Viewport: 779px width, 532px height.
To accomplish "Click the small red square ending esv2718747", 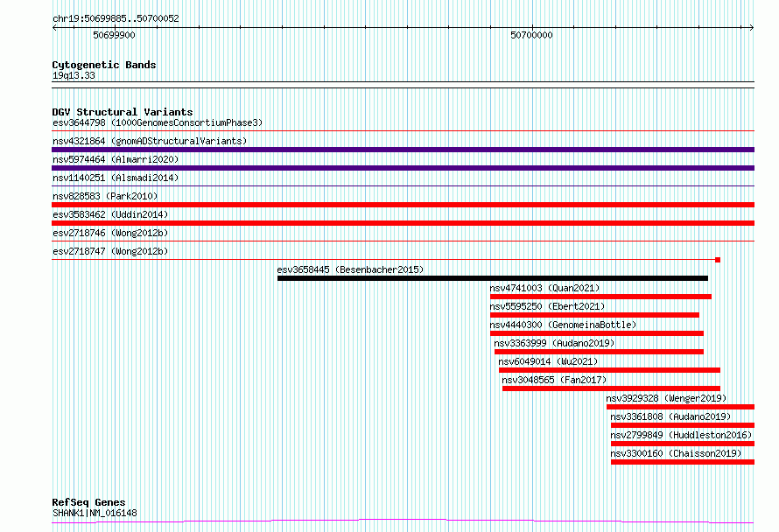I will (718, 260).
